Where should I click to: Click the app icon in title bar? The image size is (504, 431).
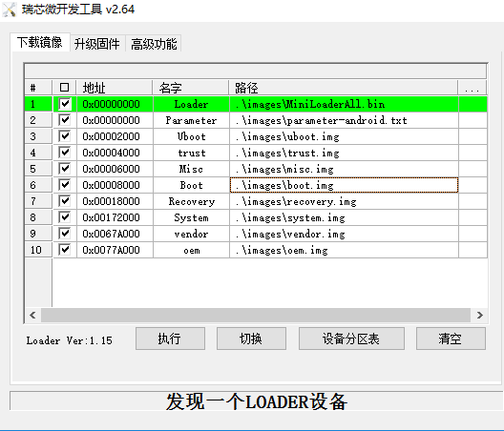(9, 10)
